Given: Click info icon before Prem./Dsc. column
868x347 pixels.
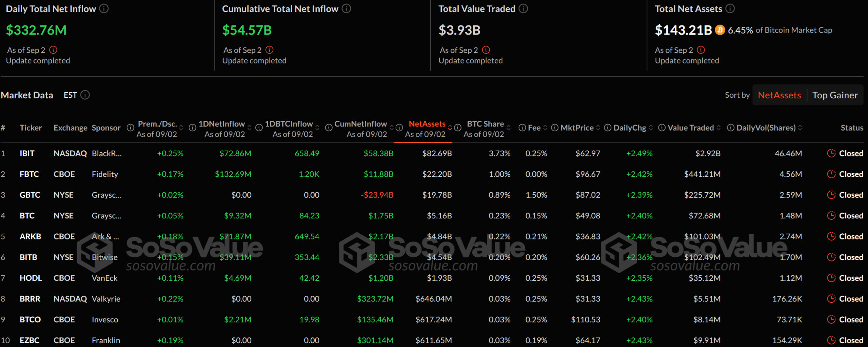Looking at the screenshot, I should 131,128.
